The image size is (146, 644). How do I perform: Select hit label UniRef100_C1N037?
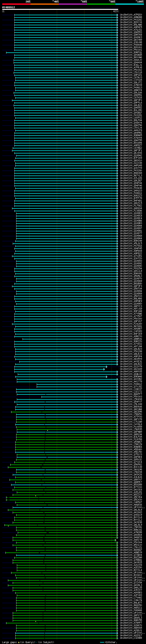pyautogui.click(x=131, y=389)
